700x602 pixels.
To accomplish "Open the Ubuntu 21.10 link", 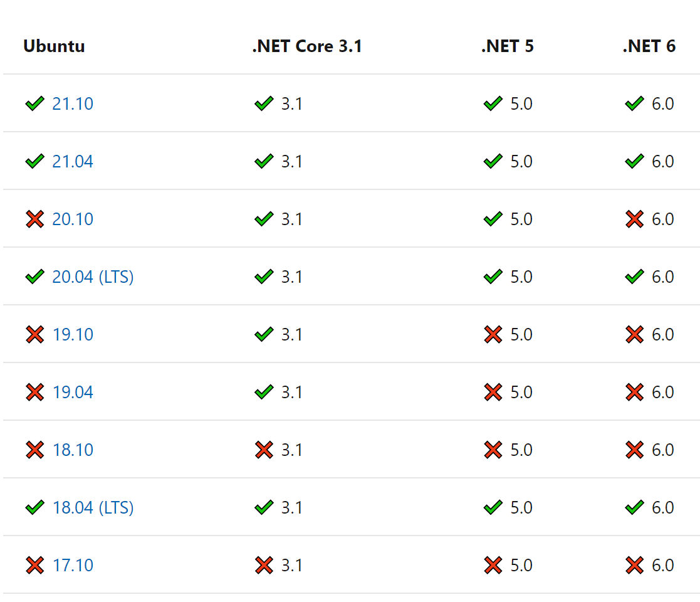I will (73, 103).
